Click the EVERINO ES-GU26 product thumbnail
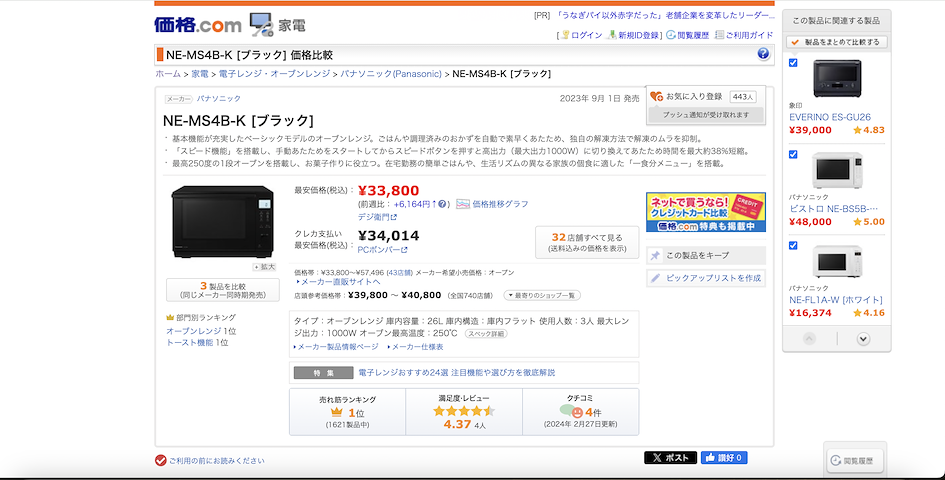 837,78
